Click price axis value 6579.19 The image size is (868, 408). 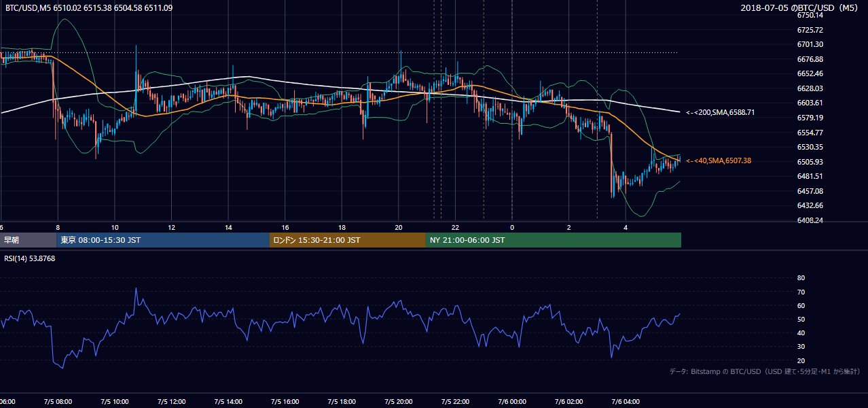tap(810, 118)
